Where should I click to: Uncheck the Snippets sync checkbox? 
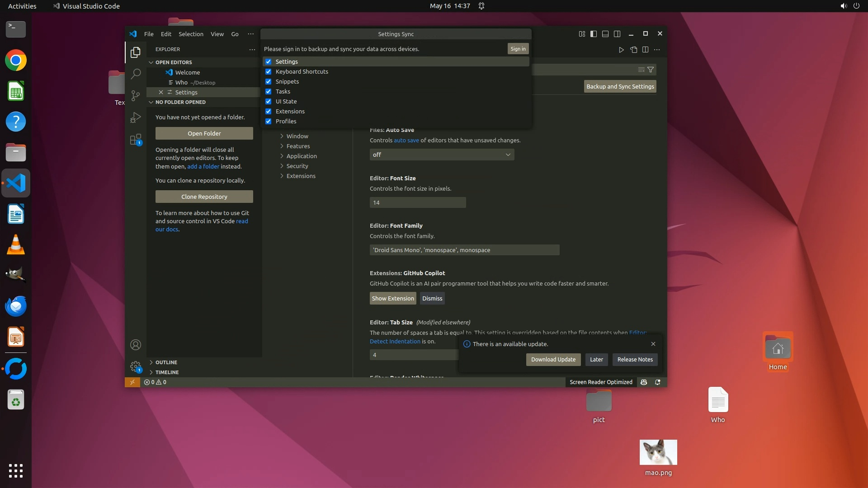[x=269, y=82]
